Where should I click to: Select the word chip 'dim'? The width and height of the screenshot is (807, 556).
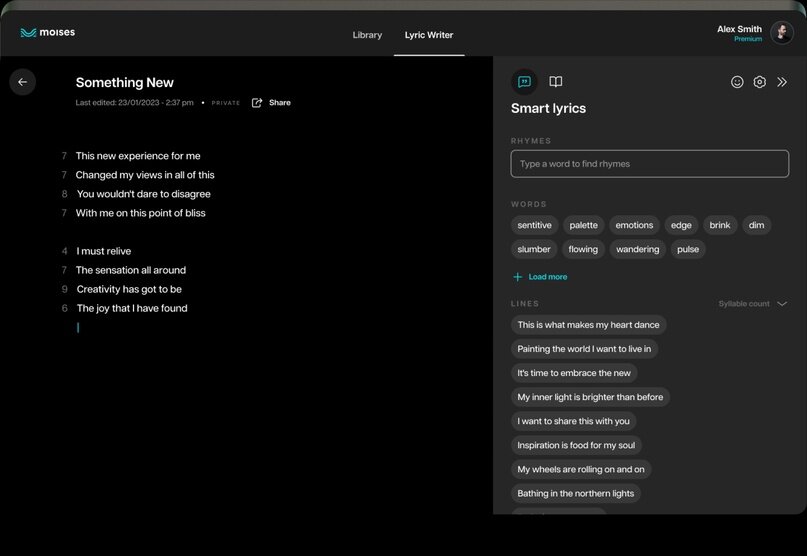pyautogui.click(x=756, y=225)
